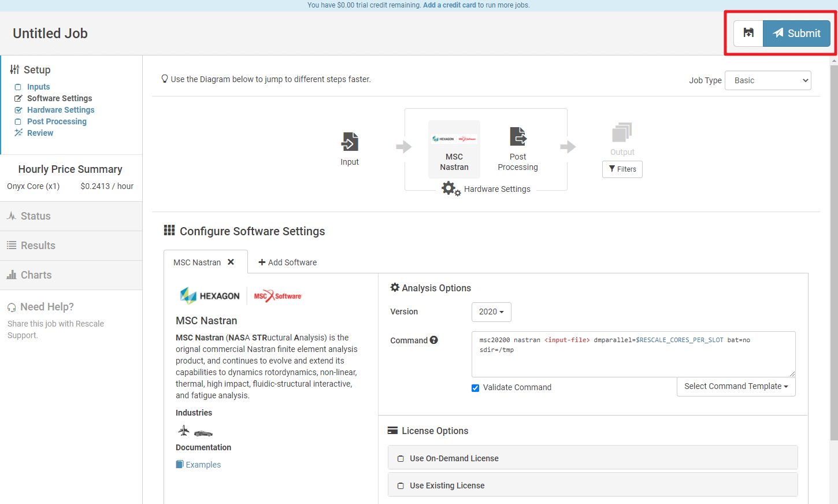Screen dimensions: 838x504
Task: Select Use Existing License option
Action: click(401, 486)
